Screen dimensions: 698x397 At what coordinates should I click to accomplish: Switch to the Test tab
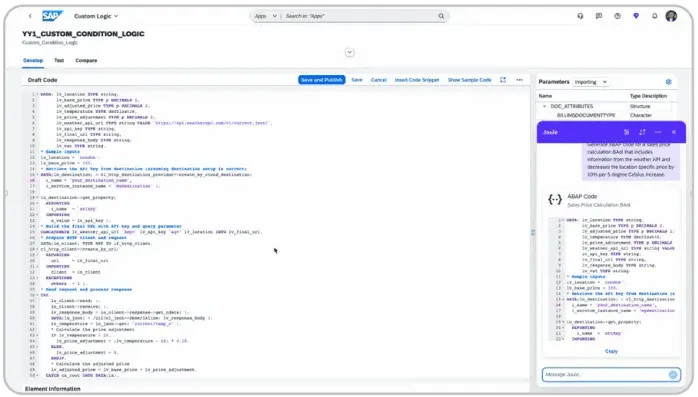(59, 61)
